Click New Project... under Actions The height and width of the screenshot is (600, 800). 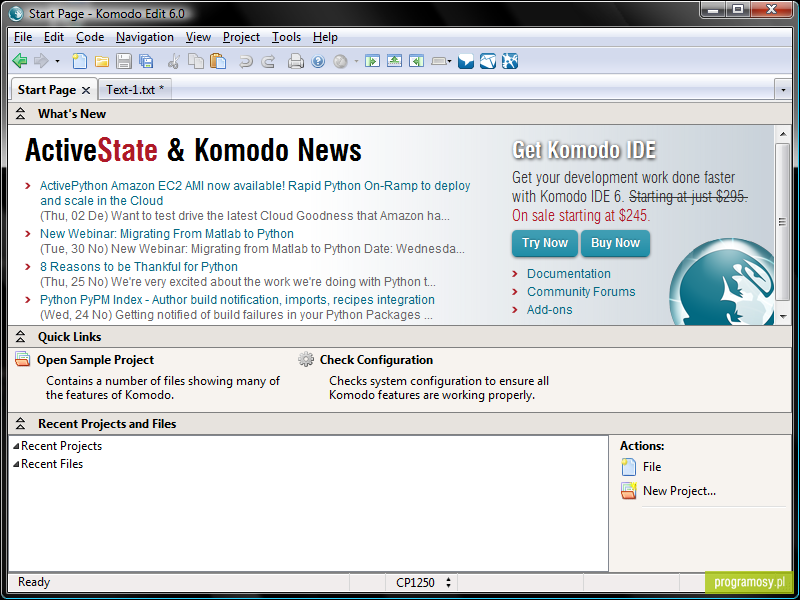(680, 491)
